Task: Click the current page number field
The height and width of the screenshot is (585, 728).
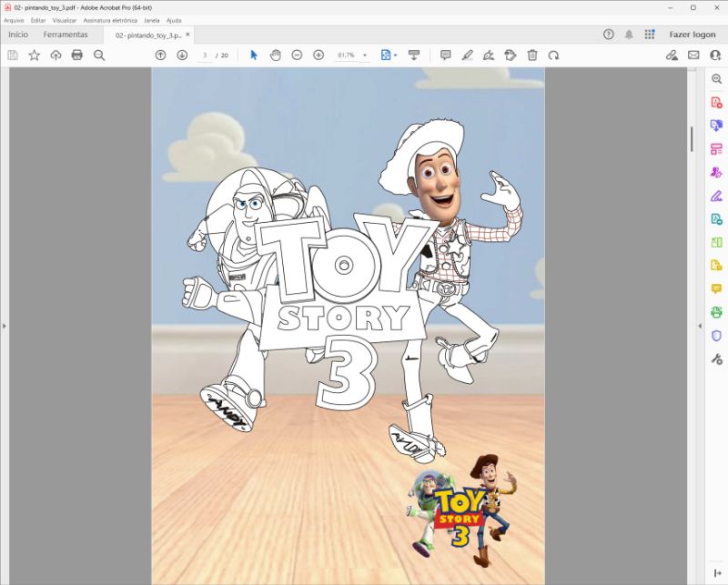Action: [205, 55]
